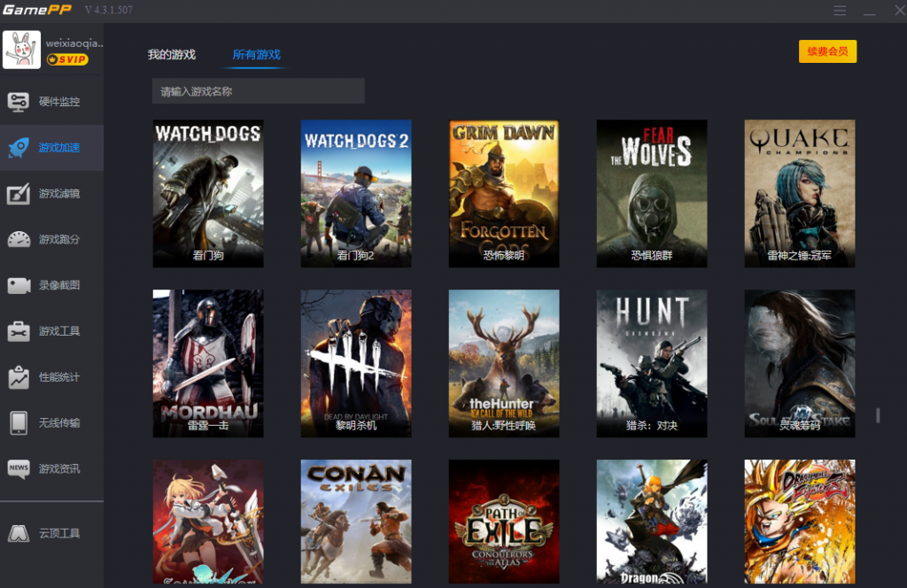Click the 游戏工具 sidebar label
907x588 pixels.
(59, 331)
